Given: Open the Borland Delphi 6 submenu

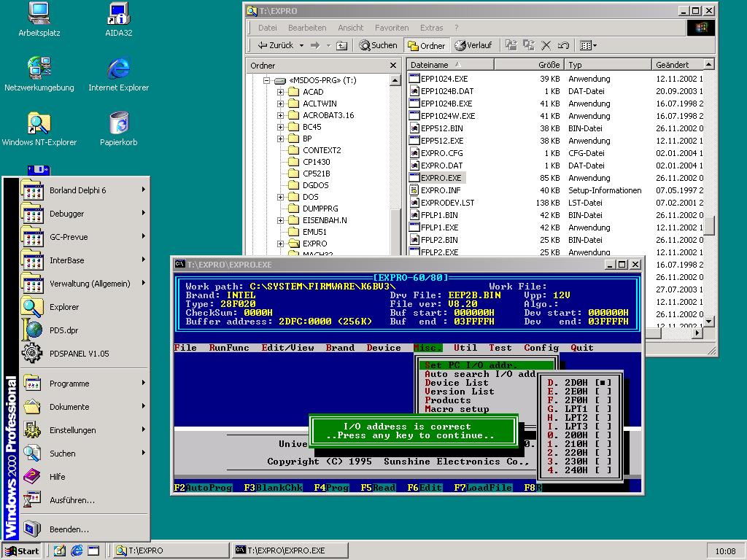Looking at the screenshot, I should [77, 190].
